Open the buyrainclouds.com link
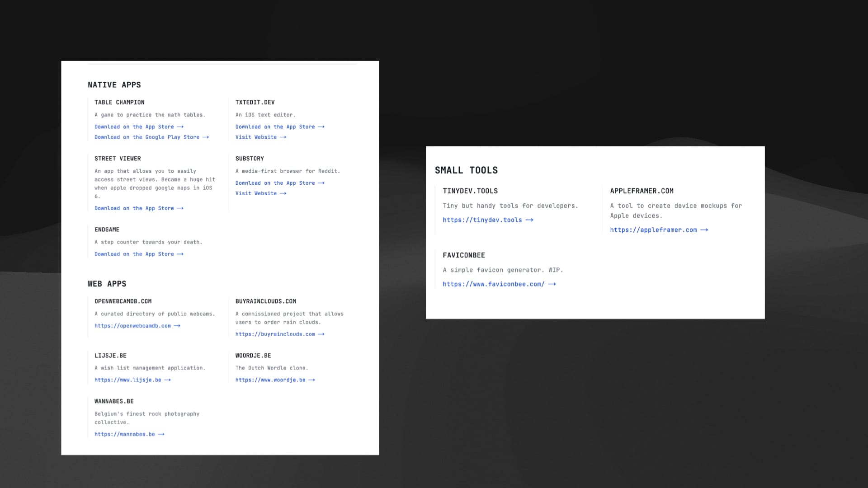 pyautogui.click(x=275, y=334)
